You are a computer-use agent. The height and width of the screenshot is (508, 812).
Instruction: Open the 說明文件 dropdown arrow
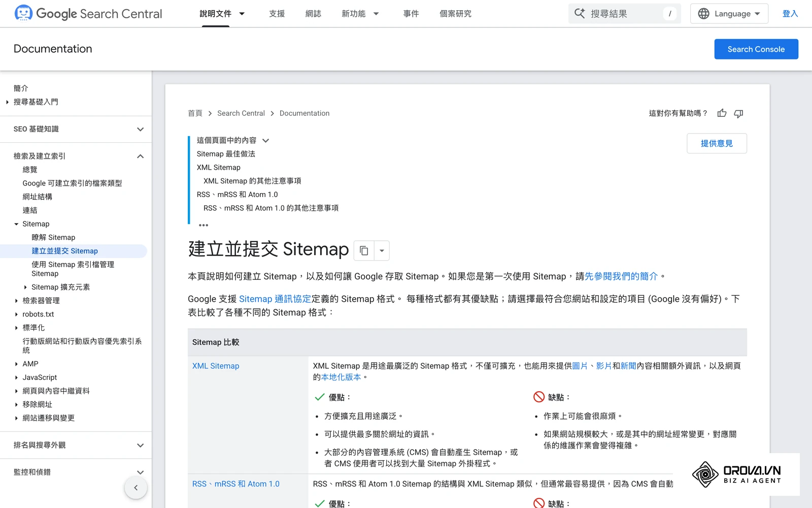[x=242, y=14]
